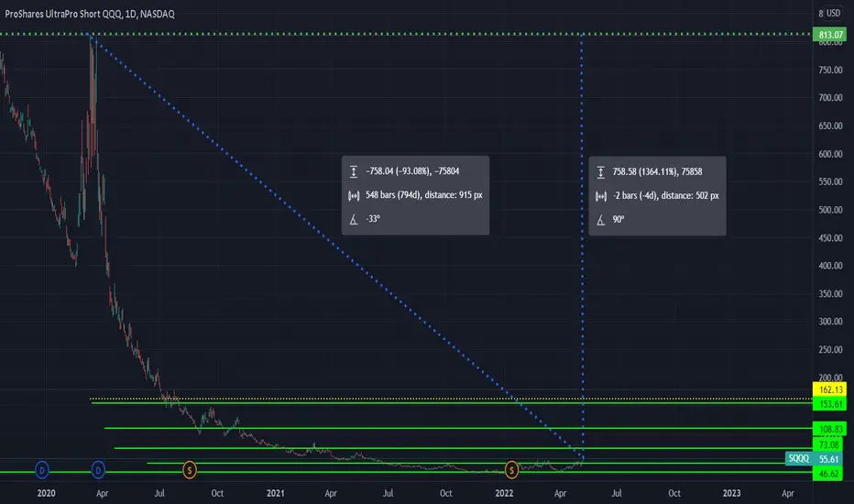Click the 450.00 price scale value
Screen dimensions: 854x504
click(x=830, y=238)
